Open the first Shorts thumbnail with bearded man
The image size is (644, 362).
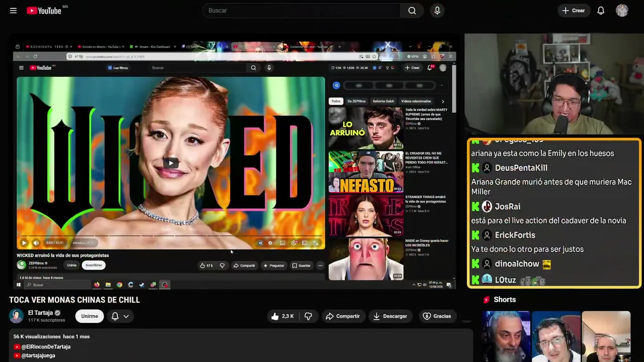pyautogui.click(x=506, y=336)
